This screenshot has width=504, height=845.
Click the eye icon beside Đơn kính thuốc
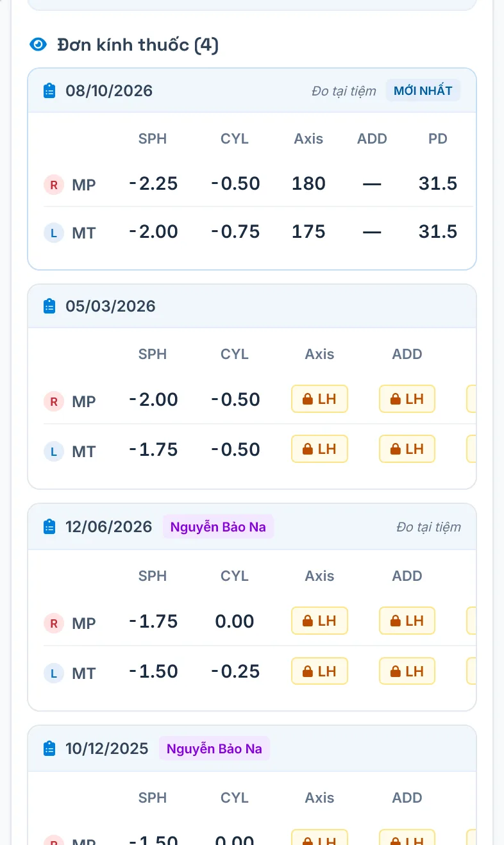(38, 44)
